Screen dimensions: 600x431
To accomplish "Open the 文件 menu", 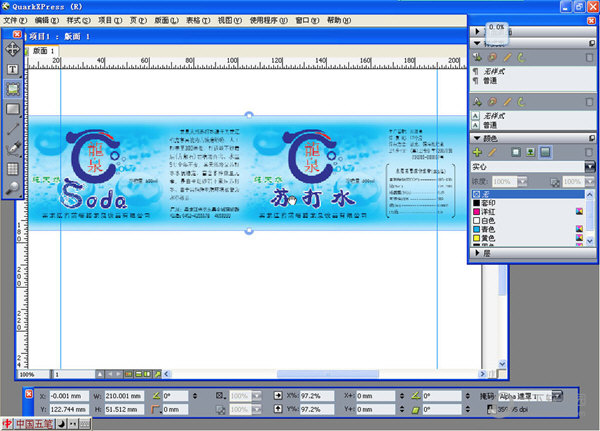I will pyautogui.click(x=15, y=19).
